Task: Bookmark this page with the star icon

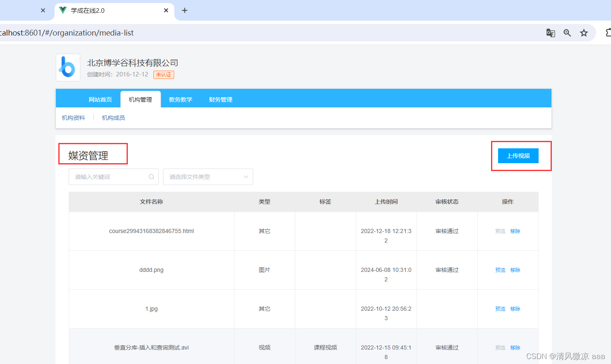Action: click(x=584, y=33)
